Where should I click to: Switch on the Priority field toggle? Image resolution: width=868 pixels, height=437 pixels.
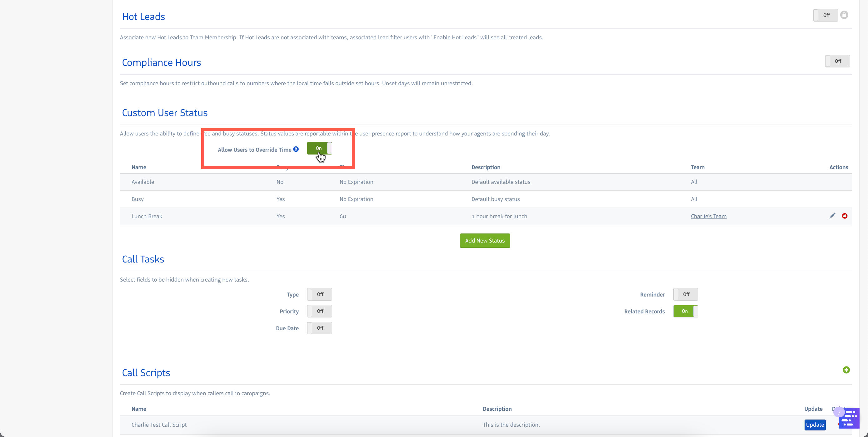pyautogui.click(x=319, y=311)
